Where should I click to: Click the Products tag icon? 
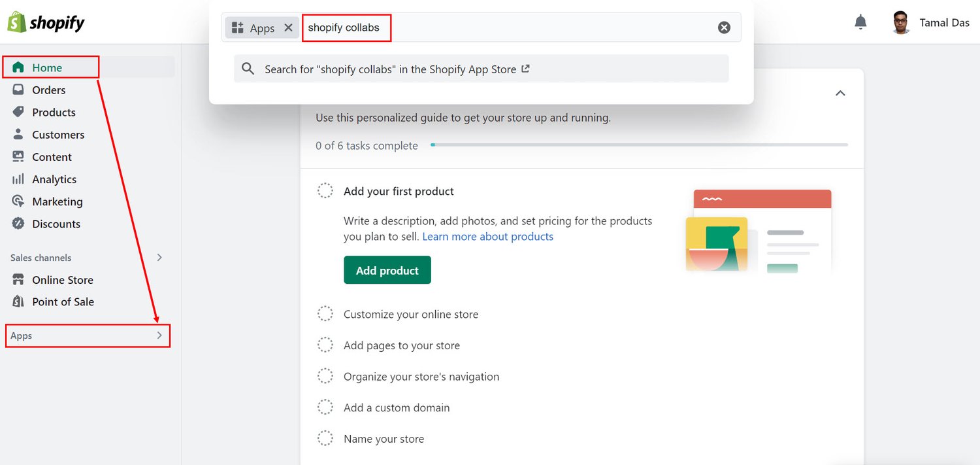18,112
